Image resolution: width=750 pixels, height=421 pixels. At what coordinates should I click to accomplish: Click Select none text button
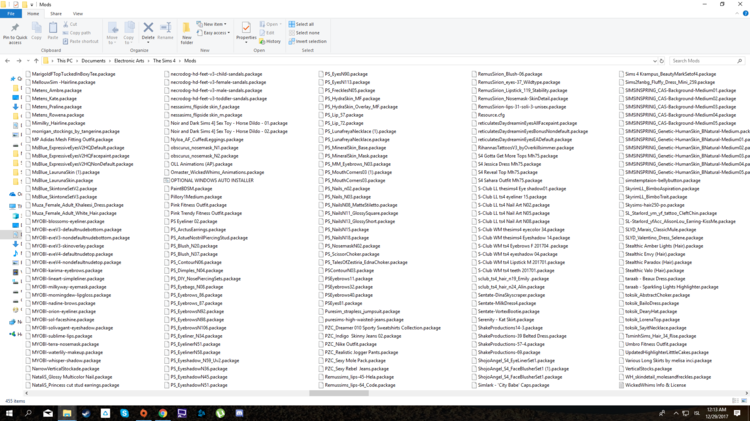[308, 33]
